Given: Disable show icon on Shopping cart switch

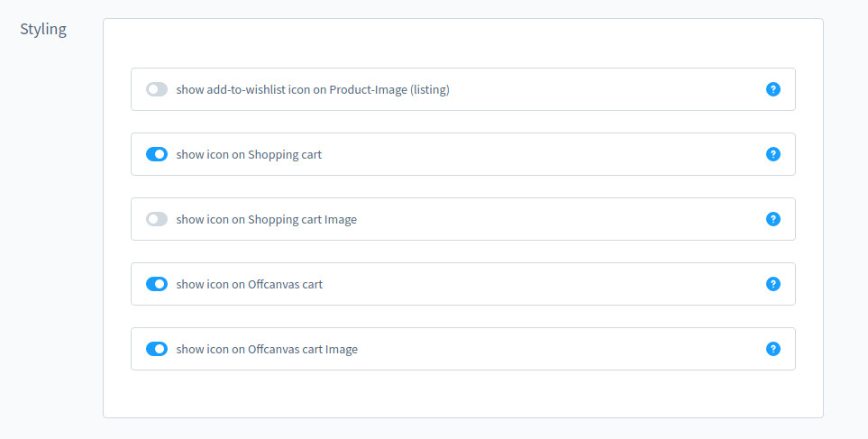Looking at the screenshot, I should point(157,154).
